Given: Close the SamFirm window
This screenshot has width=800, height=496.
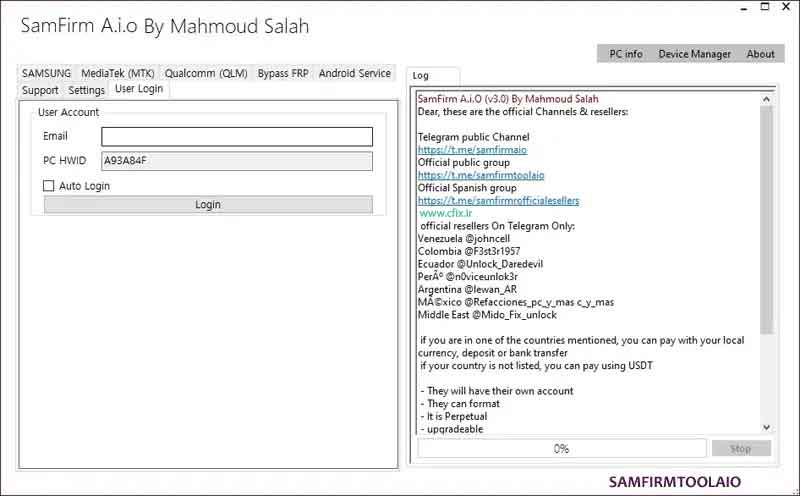Looking at the screenshot, I should [786, 7].
